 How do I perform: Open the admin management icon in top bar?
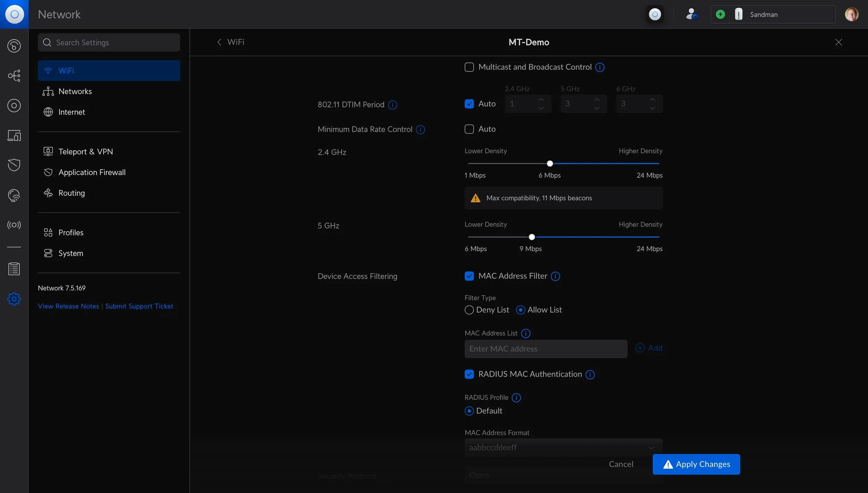click(691, 14)
